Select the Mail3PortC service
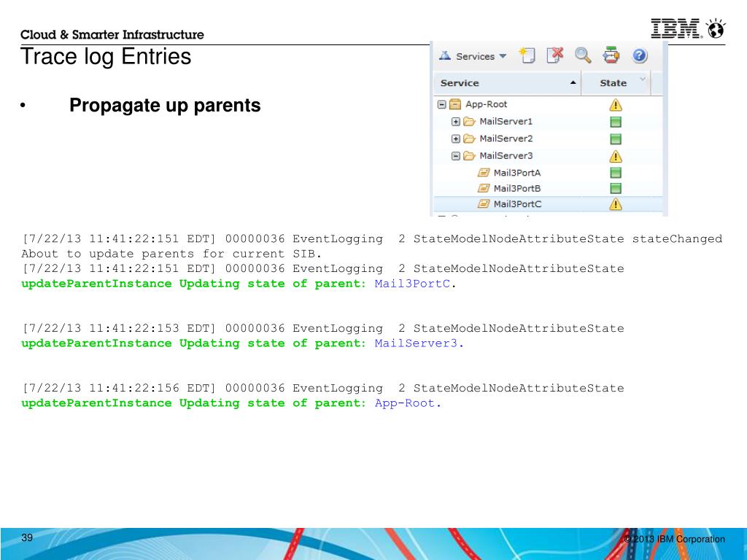Viewport: 747px width, 560px height. click(x=517, y=204)
